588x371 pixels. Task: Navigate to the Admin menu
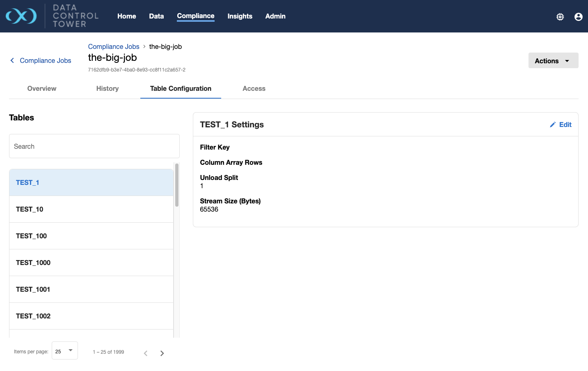coord(275,16)
